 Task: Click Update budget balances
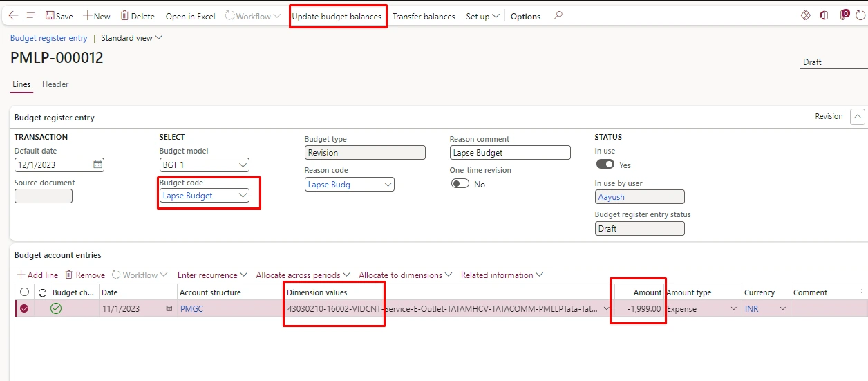[x=337, y=16]
